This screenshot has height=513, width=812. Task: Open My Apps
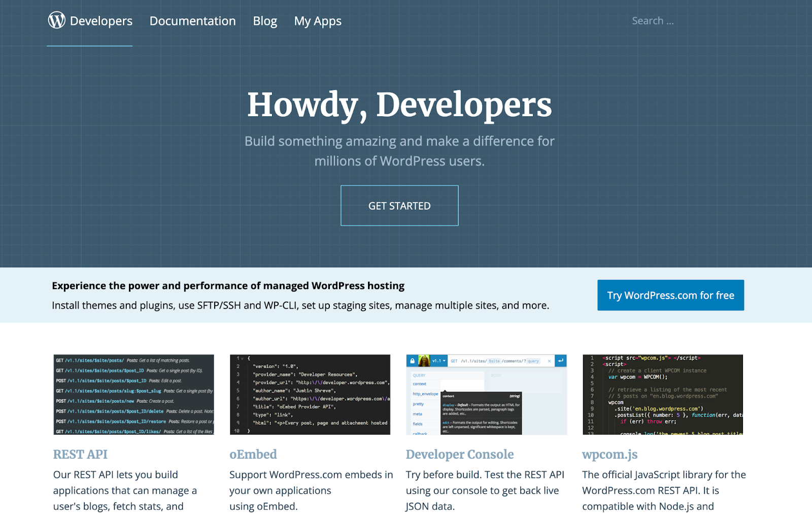[x=318, y=21]
